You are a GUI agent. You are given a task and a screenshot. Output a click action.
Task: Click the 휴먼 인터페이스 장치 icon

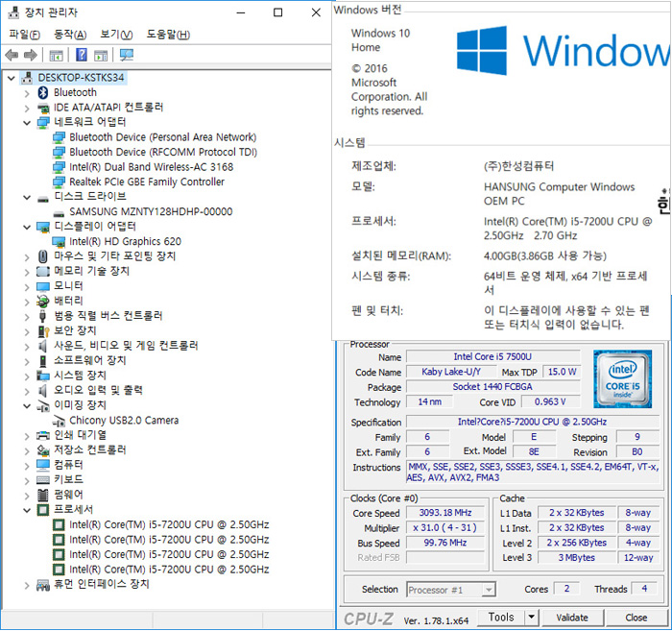tap(43, 585)
